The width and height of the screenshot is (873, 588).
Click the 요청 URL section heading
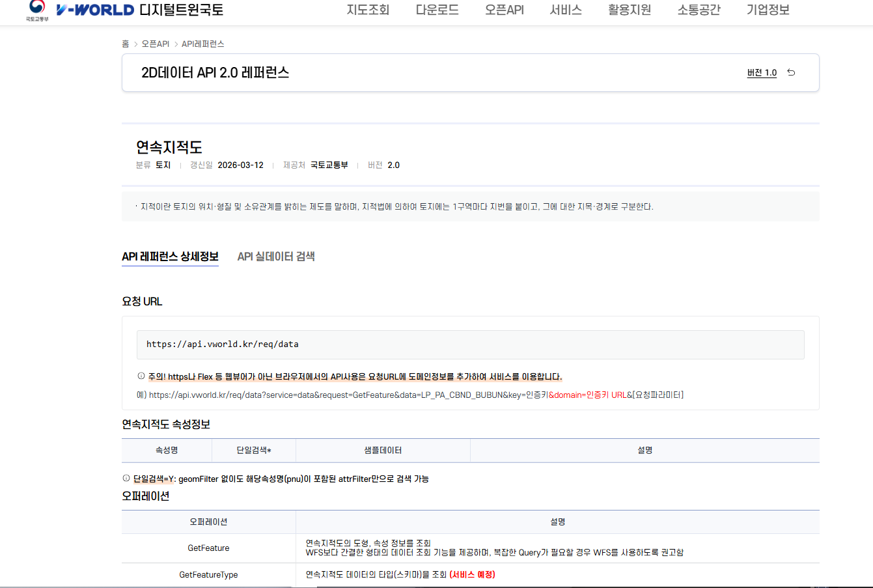point(142,301)
